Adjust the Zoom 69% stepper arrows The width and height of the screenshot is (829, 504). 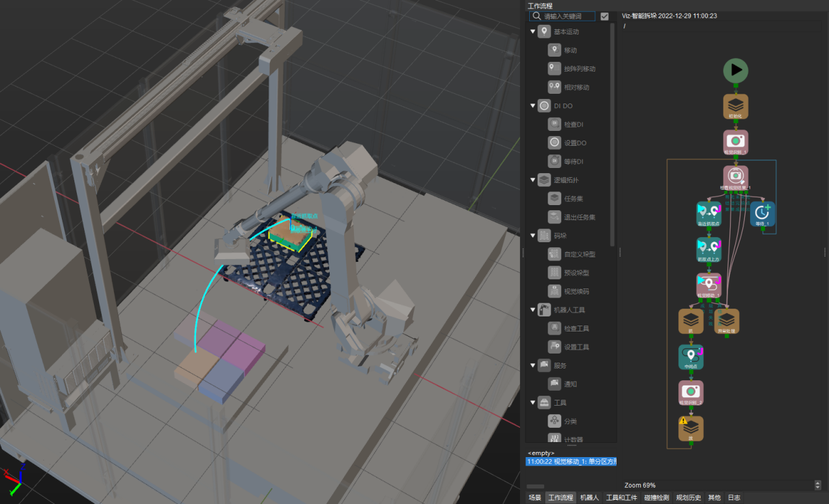pos(817,485)
